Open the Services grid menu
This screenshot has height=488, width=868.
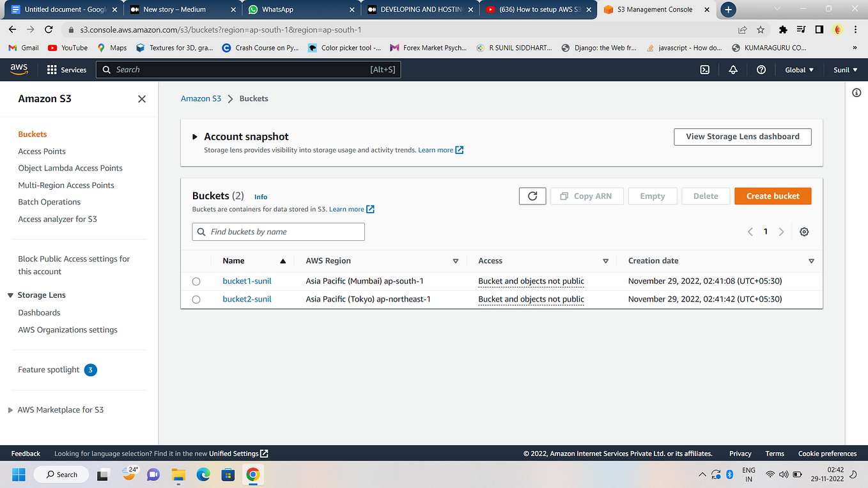66,70
